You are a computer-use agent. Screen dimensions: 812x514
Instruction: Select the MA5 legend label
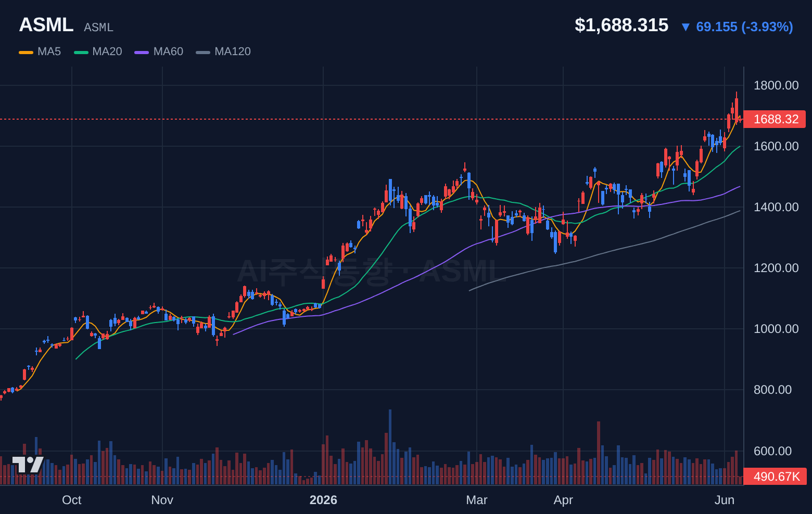[x=49, y=52]
